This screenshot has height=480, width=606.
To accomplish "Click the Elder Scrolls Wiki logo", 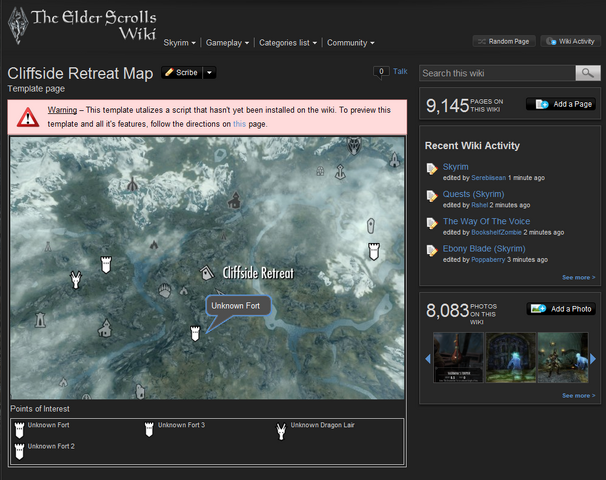I will [x=82, y=26].
